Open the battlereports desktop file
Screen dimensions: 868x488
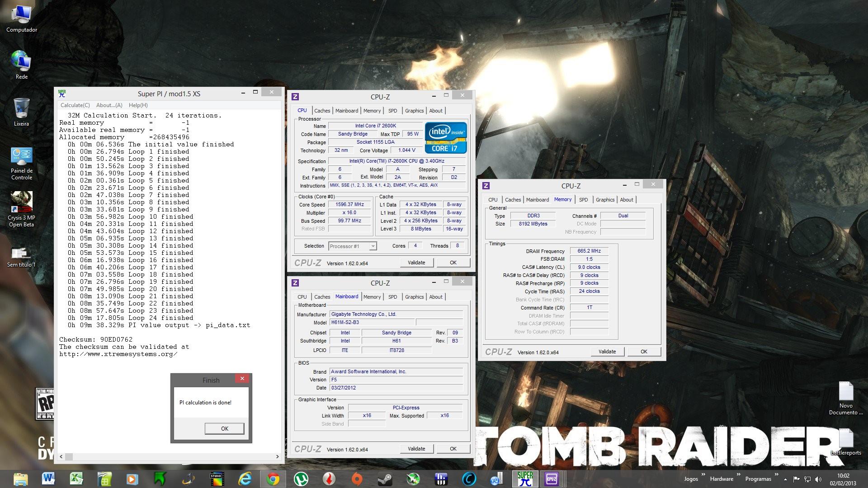point(846,441)
